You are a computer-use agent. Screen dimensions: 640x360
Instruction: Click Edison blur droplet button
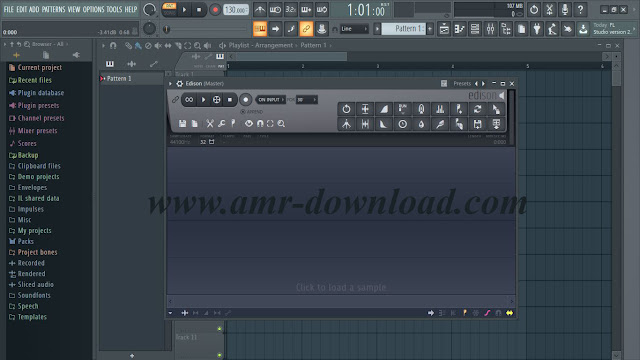421,124
